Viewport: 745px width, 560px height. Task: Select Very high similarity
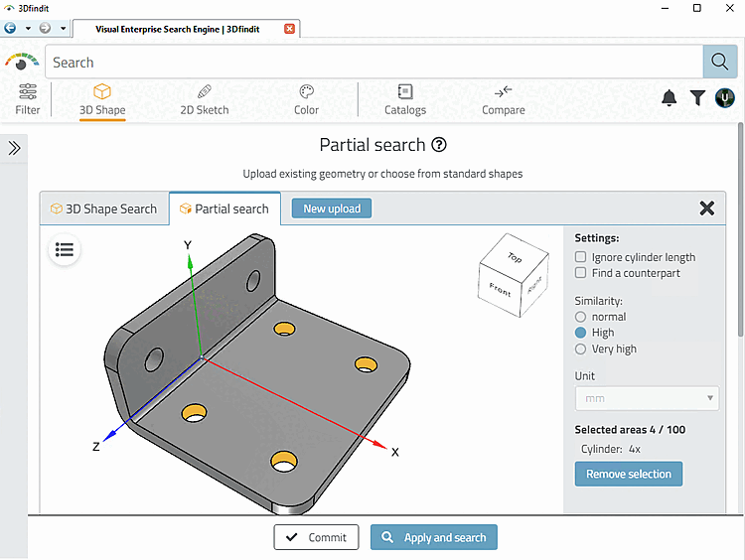point(581,349)
